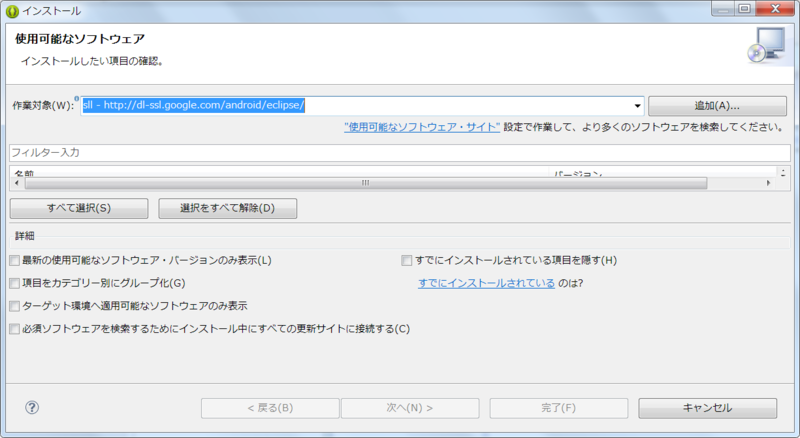Open the 使用可能なソフトウェア・サイト link
This screenshot has height=438, width=800.
(x=422, y=127)
